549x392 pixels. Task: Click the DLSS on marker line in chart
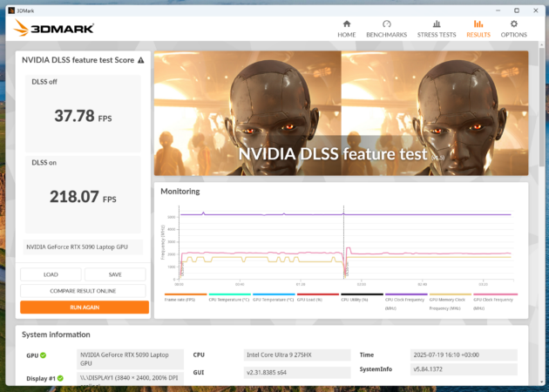click(x=343, y=242)
